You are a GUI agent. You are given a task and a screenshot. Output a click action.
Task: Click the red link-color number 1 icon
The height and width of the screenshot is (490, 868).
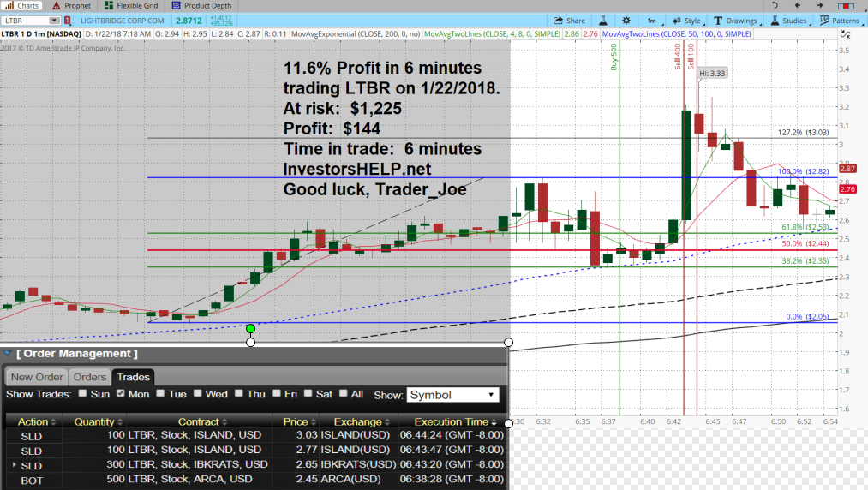(68, 21)
